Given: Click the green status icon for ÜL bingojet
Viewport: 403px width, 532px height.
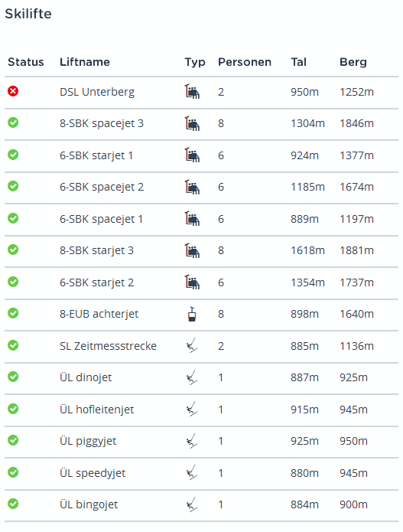Looking at the screenshot, I should click(13, 504).
